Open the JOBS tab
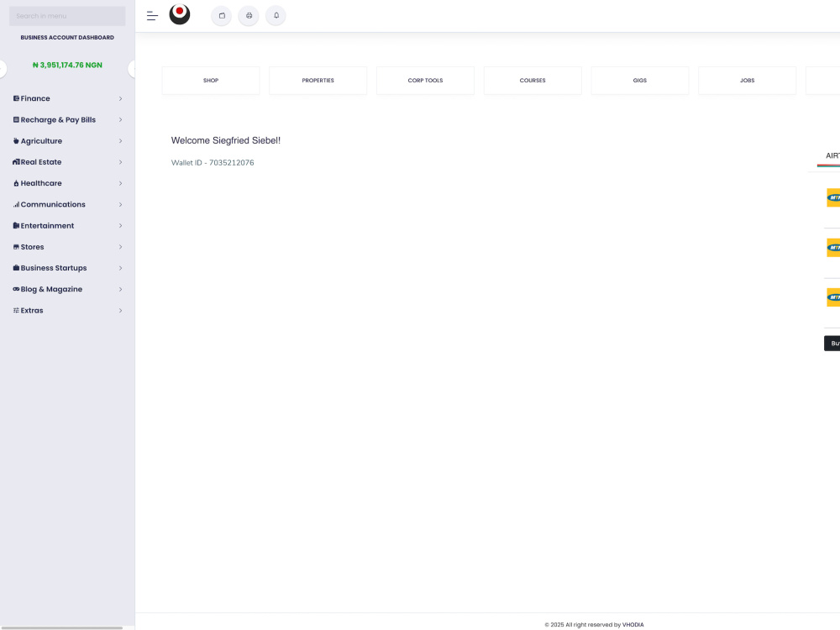 point(748,81)
